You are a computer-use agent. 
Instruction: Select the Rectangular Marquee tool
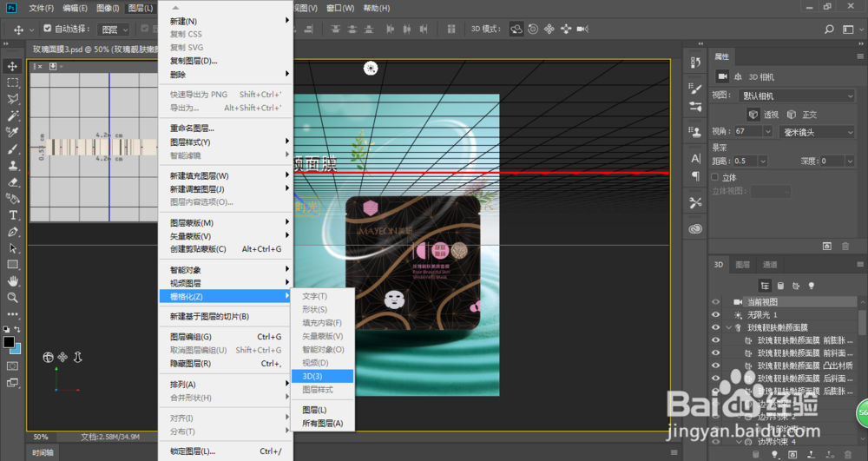tap(12, 83)
